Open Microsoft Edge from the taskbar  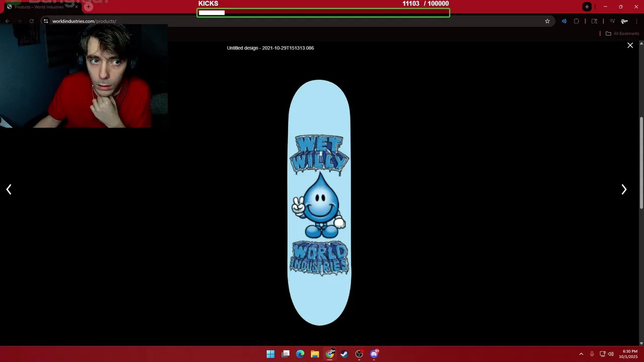(300, 354)
